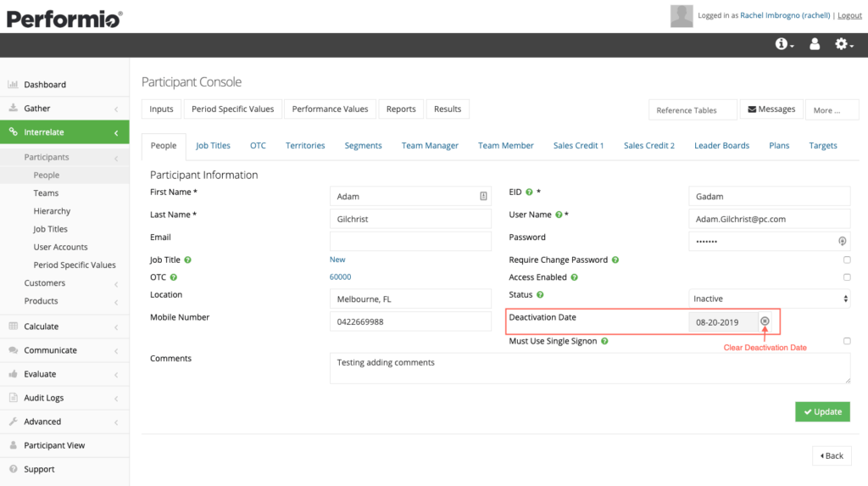
Task: Click the Evaluate thumbs-up icon in sidebar
Action: (x=13, y=374)
